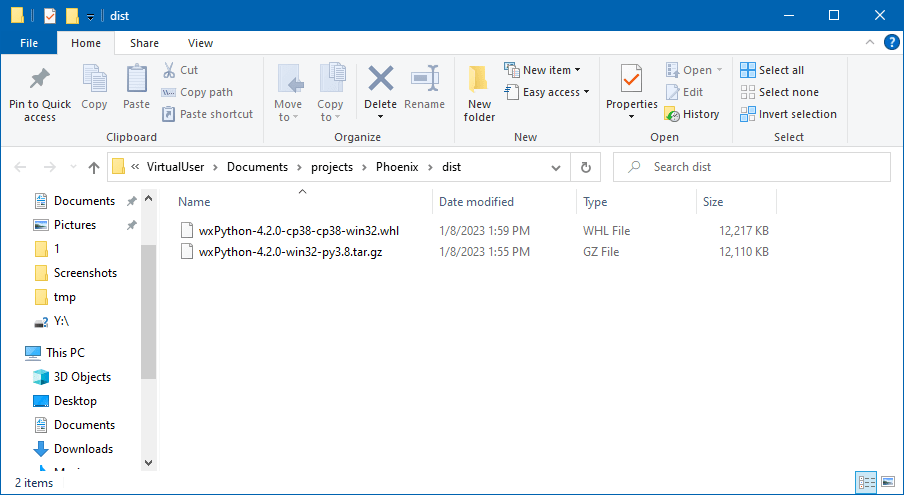This screenshot has width=904, height=495.
Task: Open tmp folder in sidebar
Action: coord(65,297)
